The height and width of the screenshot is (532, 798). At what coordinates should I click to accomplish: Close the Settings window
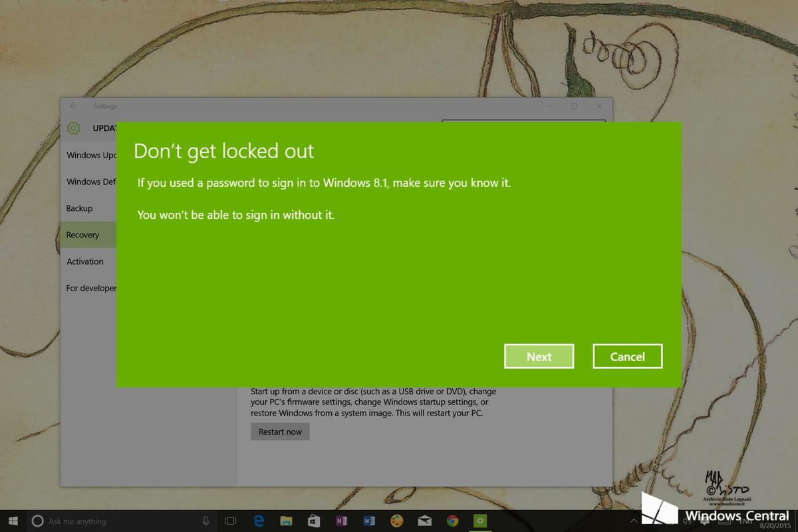coord(600,106)
